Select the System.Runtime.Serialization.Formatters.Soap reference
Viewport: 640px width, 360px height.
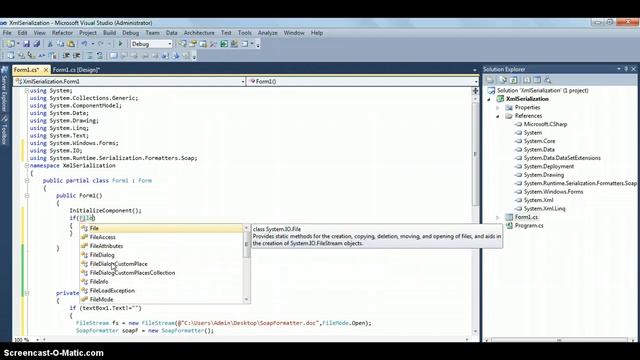(x=580, y=183)
